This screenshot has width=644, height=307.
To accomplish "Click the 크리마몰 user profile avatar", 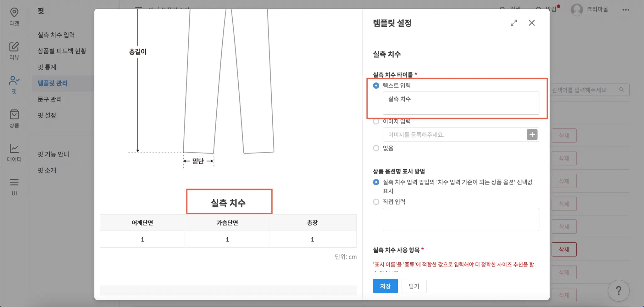I will 577,10.
